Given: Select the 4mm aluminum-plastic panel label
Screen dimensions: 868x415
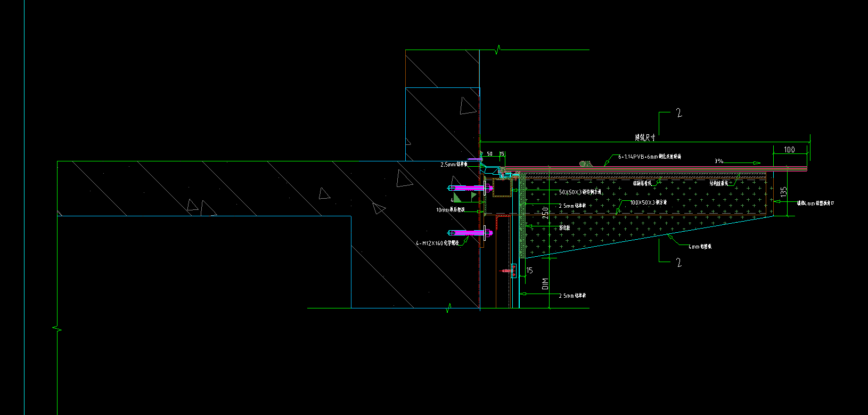Looking at the screenshot, I should pyautogui.click(x=700, y=247).
